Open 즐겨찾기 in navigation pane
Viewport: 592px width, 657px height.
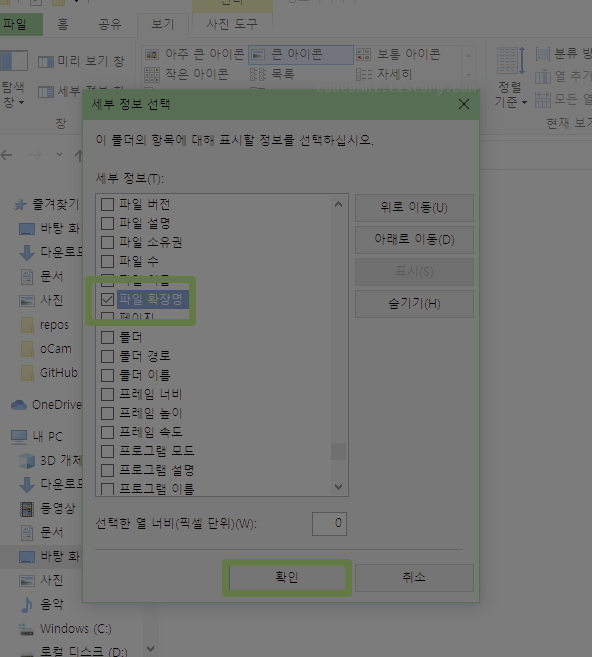[47, 204]
